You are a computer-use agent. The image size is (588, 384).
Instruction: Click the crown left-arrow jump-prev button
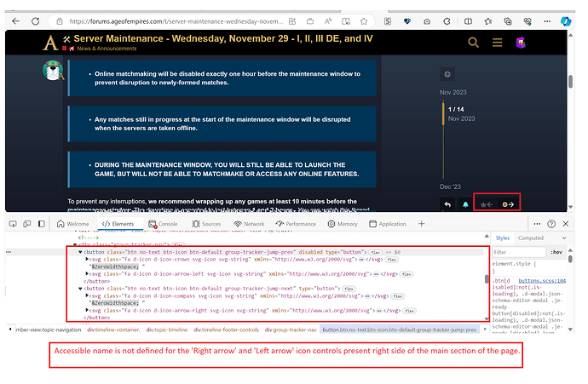pos(487,204)
